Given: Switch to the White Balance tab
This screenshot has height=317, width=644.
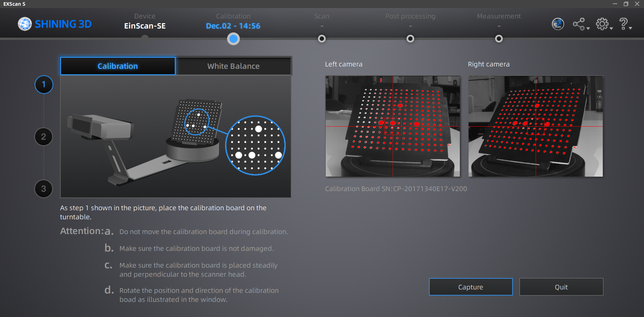Looking at the screenshot, I should point(233,66).
